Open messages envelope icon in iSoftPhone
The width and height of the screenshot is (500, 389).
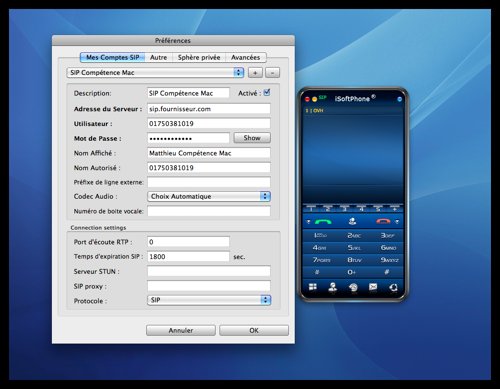click(373, 286)
